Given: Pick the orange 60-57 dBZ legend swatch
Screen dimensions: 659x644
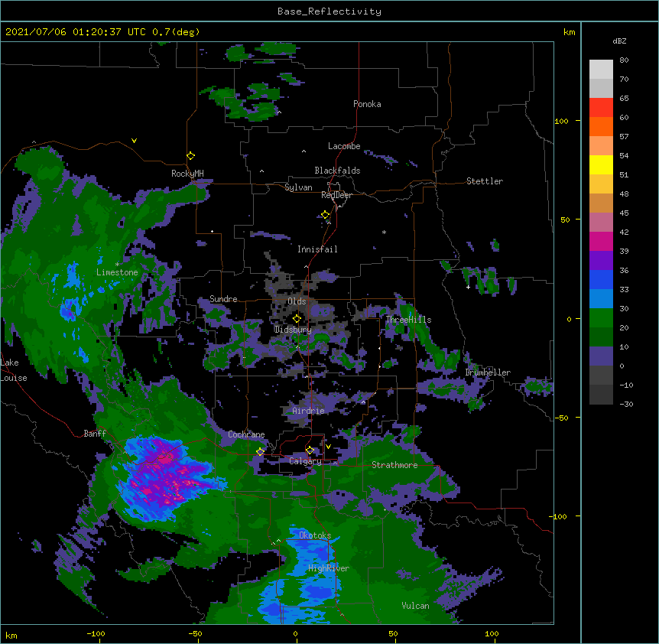Looking at the screenshot, I should click(x=601, y=126).
